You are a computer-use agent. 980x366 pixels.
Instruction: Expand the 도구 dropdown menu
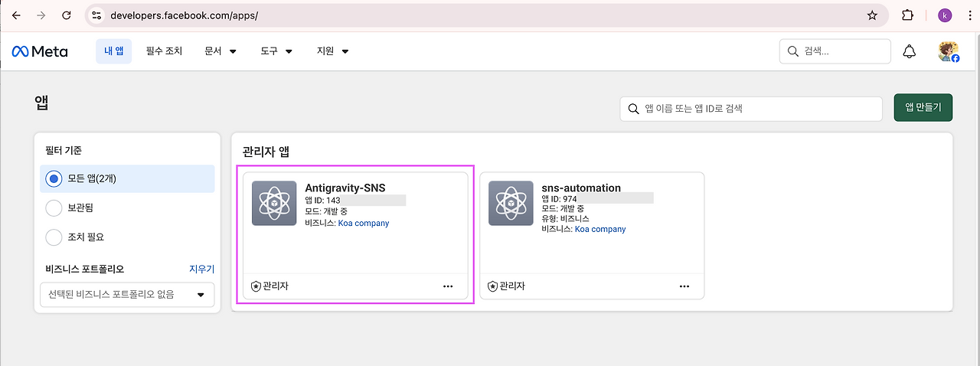coord(276,51)
